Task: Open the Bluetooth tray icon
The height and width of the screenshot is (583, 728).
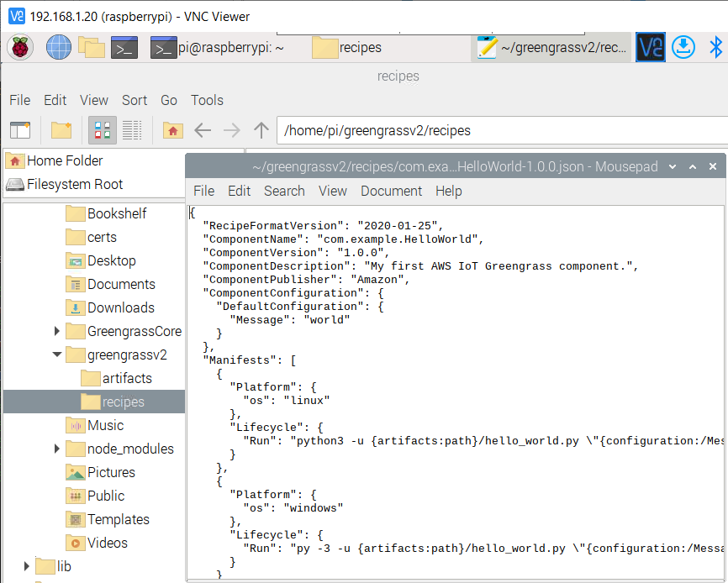Action: point(716,47)
